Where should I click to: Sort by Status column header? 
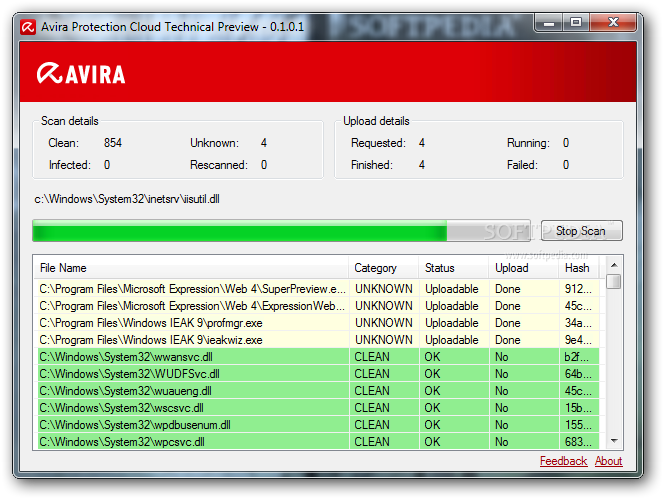pyautogui.click(x=454, y=268)
